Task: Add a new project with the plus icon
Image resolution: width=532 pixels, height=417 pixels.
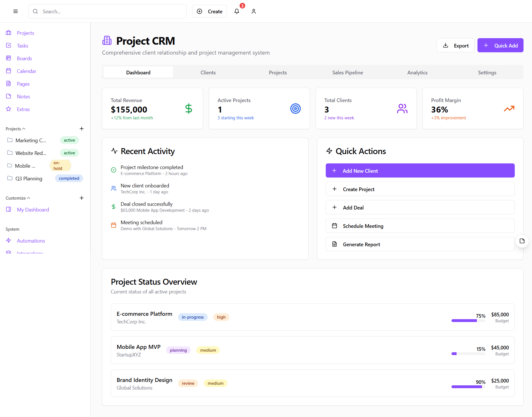Action: pyautogui.click(x=81, y=129)
